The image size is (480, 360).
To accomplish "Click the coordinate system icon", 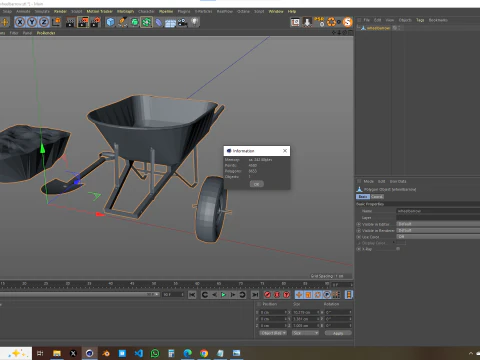I will pyautogui.click(x=56, y=22).
